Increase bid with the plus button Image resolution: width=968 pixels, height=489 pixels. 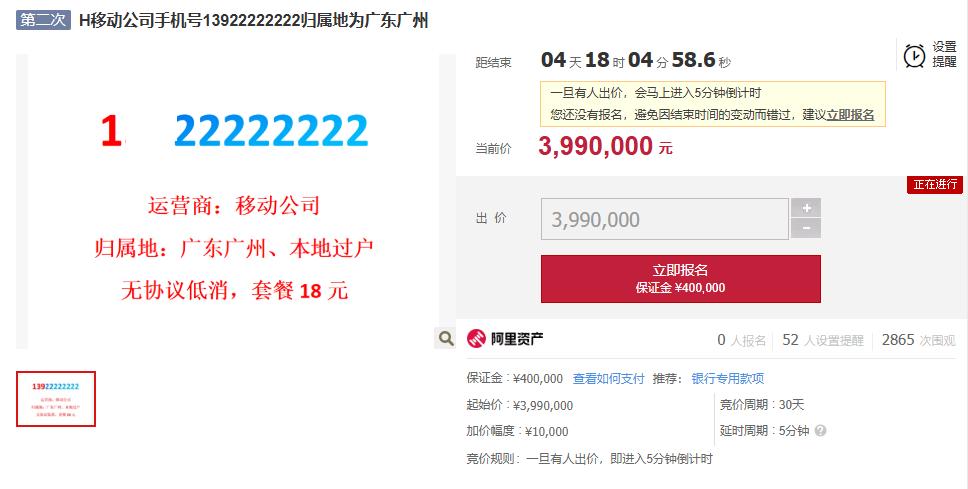pos(806,208)
